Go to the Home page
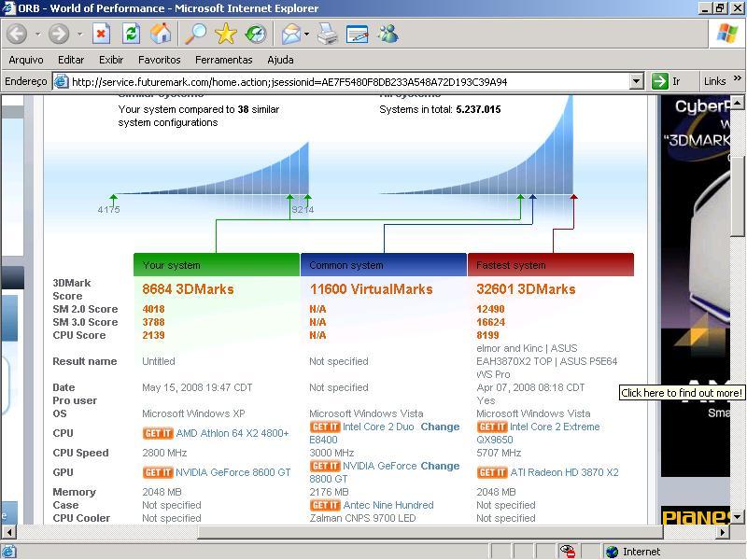 161,34
